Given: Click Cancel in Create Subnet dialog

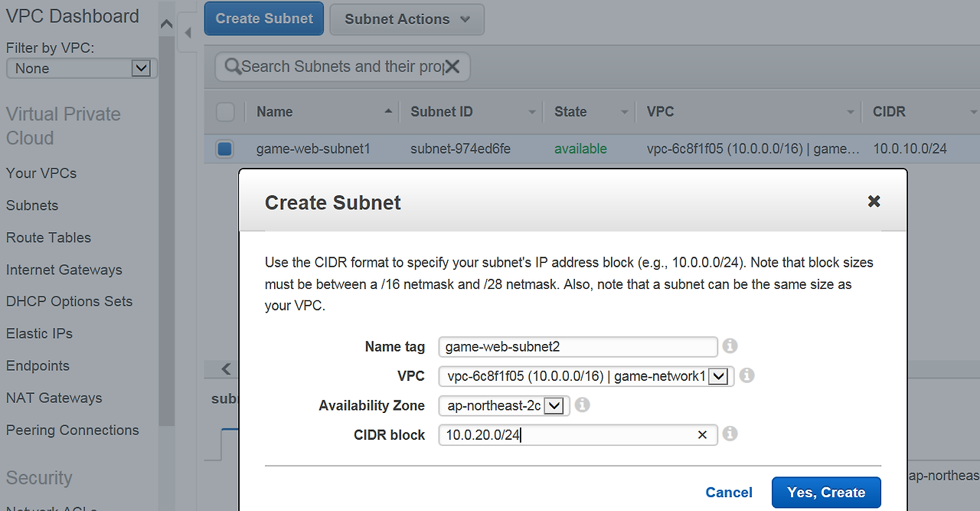Looking at the screenshot, I should pos(729,493).
